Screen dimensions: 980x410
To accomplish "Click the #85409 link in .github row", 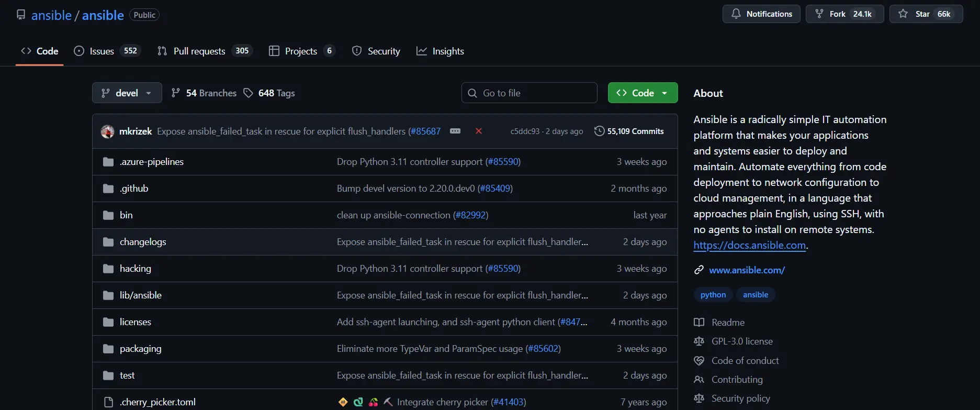I will click(495, 189).
